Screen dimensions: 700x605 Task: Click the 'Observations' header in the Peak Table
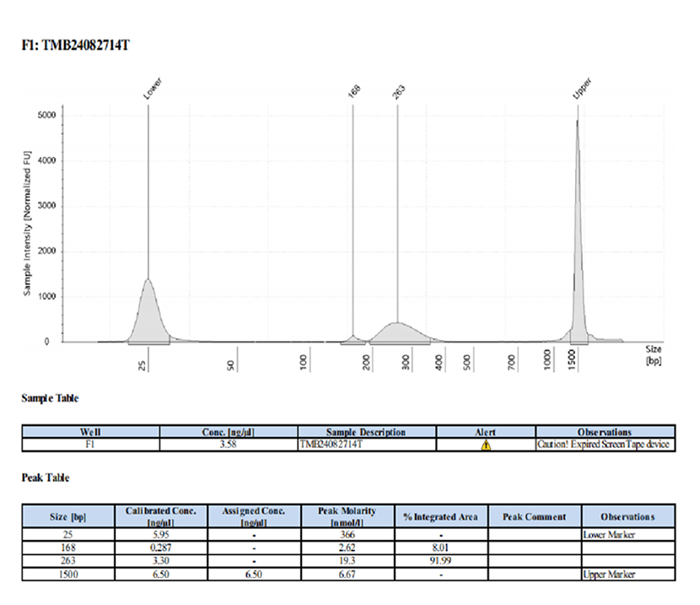(627, 517)
